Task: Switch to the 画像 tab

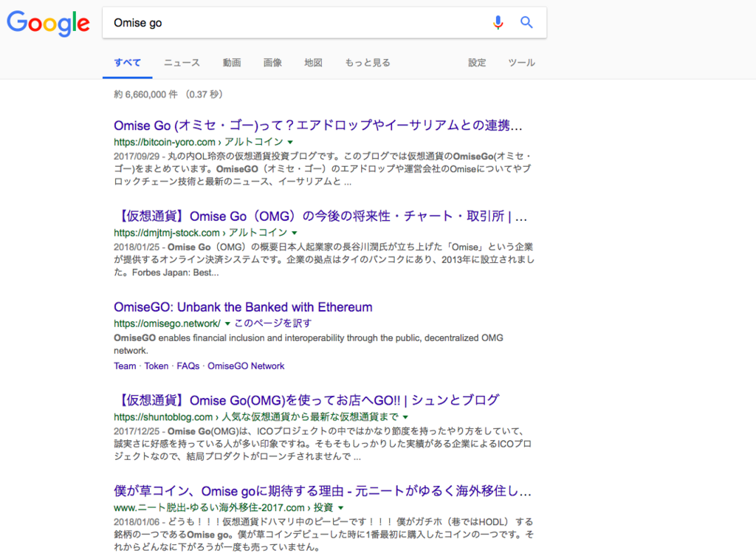Action: click(272, 63)
